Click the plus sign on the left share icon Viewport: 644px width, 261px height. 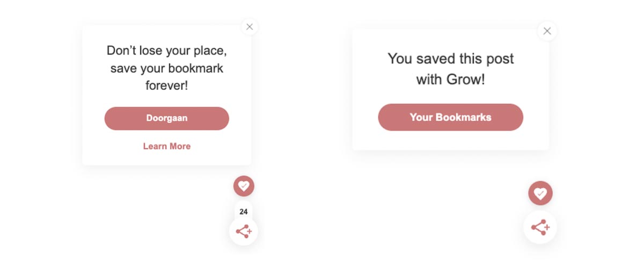248,232
